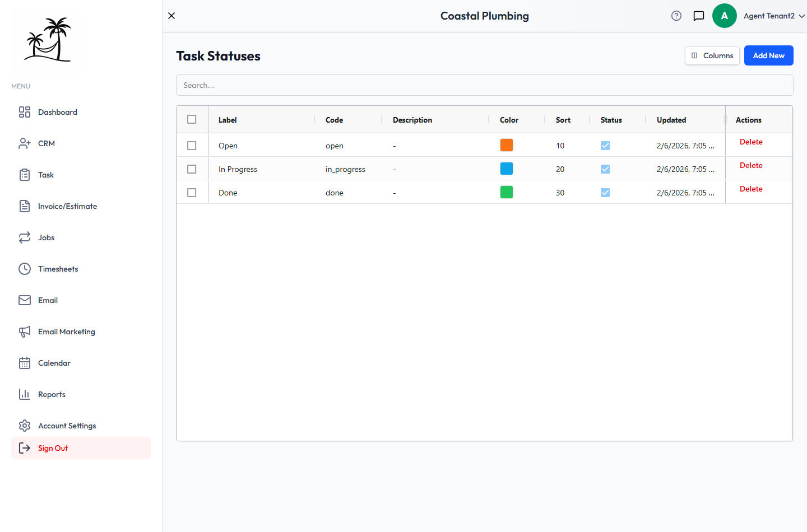
Task: Expand the Agent Tenant2 user dropdown
Action: point(774,16)
